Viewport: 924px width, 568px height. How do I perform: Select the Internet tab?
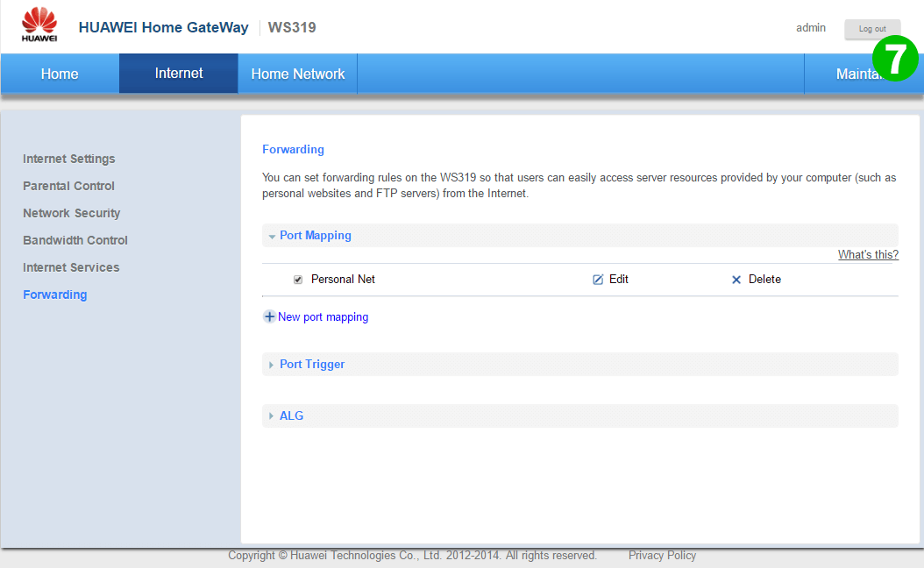[179, 73]
